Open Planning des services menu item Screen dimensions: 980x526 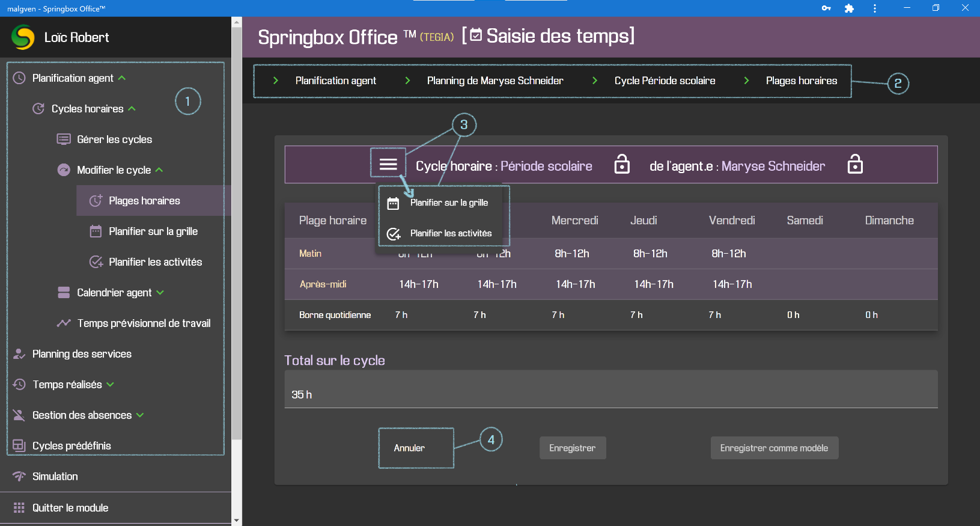[82, 354]
